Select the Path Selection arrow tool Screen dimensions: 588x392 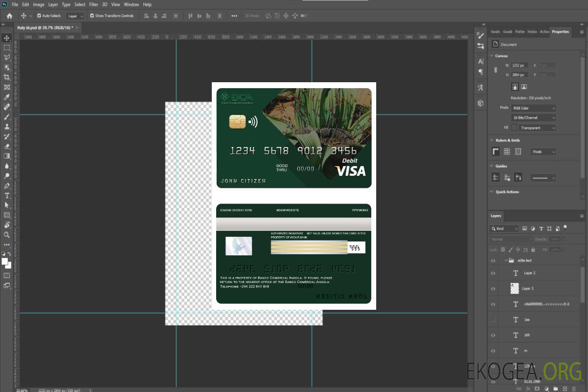(x=7, y=205)
